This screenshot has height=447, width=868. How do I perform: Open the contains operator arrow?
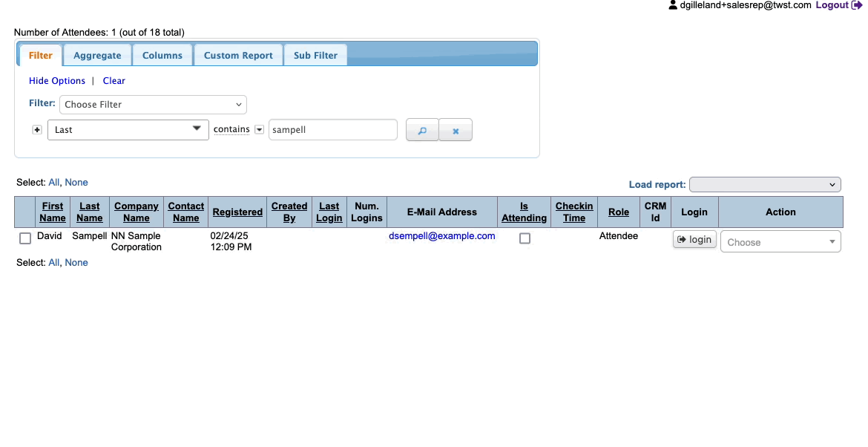coord(259,130)
